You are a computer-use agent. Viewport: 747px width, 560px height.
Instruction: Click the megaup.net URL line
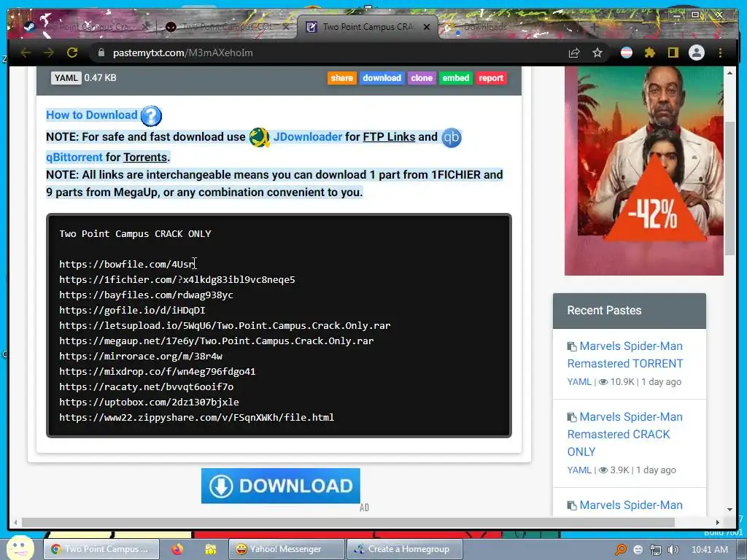(x=216, y=341)
